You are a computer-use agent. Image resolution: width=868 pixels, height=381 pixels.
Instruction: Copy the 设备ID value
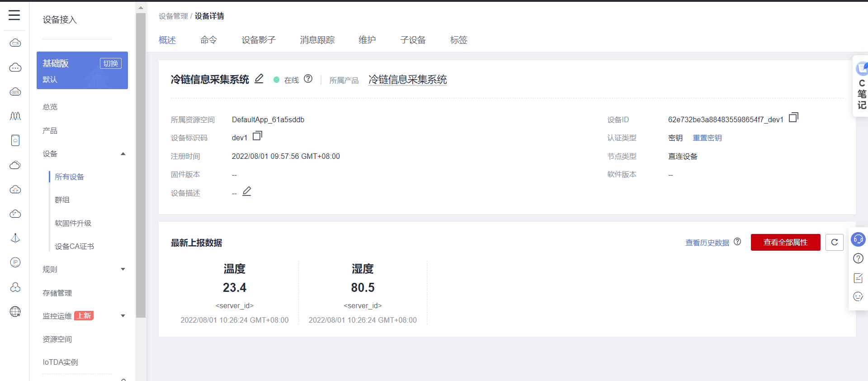coord(793,118)
